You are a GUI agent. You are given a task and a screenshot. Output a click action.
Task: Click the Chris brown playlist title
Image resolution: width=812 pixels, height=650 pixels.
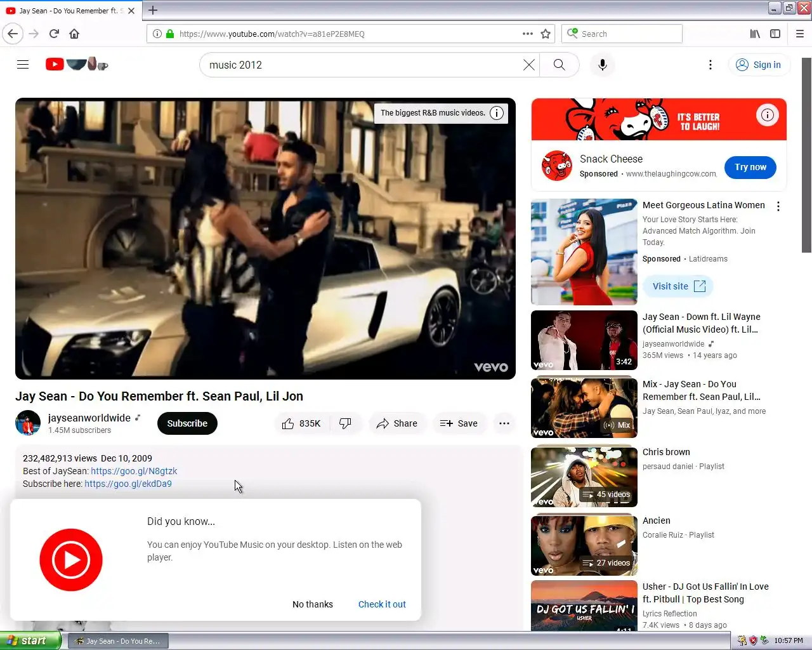tap(666, 452)
